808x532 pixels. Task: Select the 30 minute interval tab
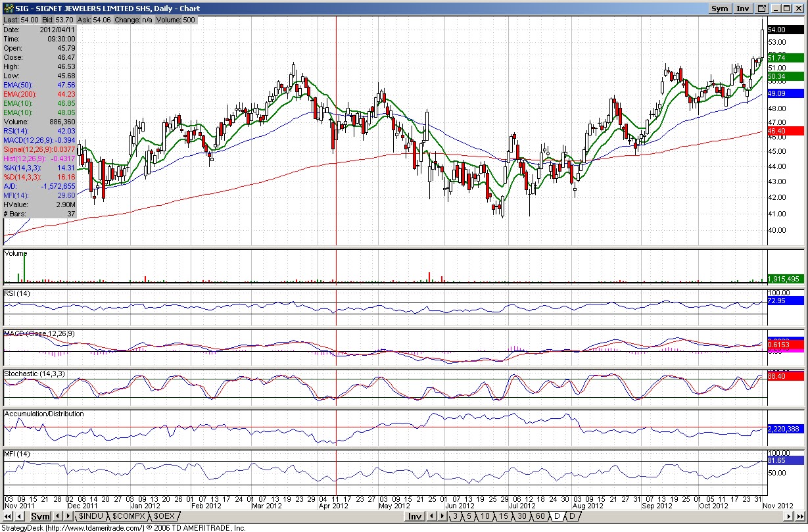click(522, 516)
